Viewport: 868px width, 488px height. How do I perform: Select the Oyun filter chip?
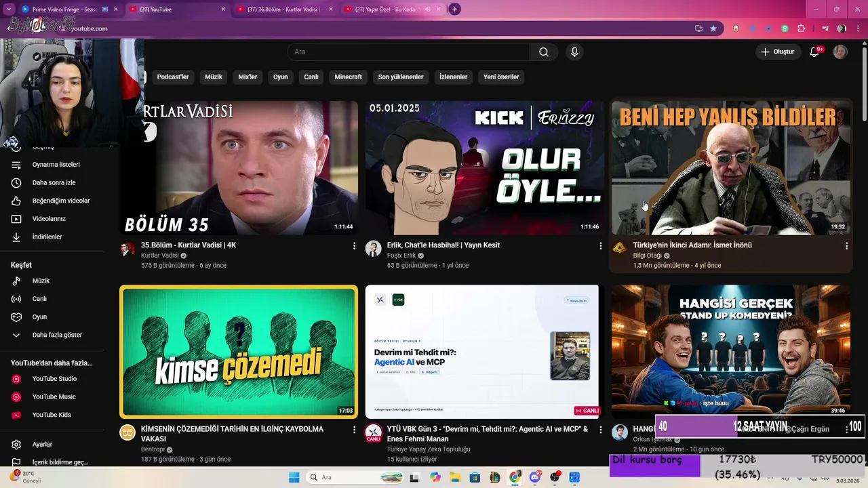click(281, 77)
